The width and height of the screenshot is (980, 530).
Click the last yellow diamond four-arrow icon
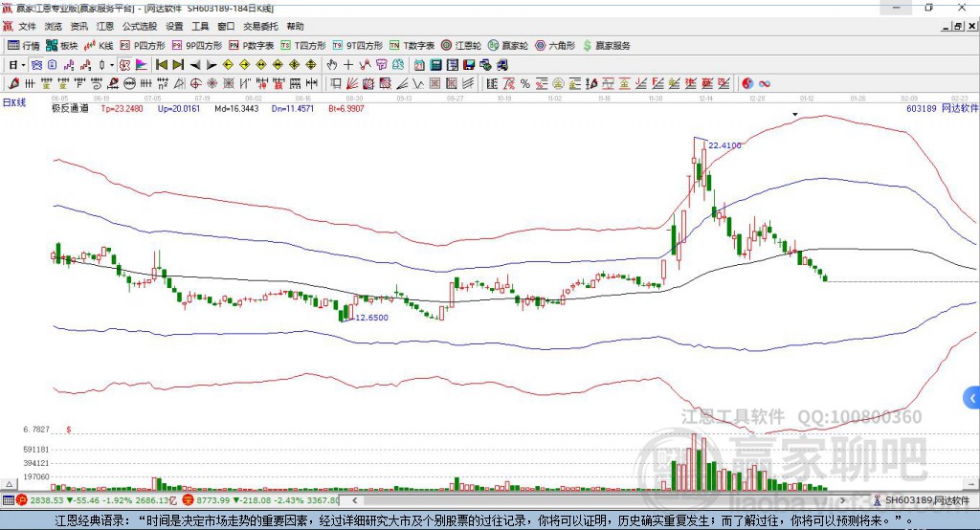point(311,65)
